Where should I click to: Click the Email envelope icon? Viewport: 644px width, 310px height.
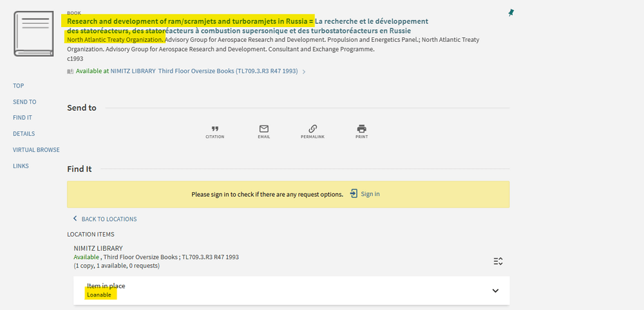pos(264,129)
